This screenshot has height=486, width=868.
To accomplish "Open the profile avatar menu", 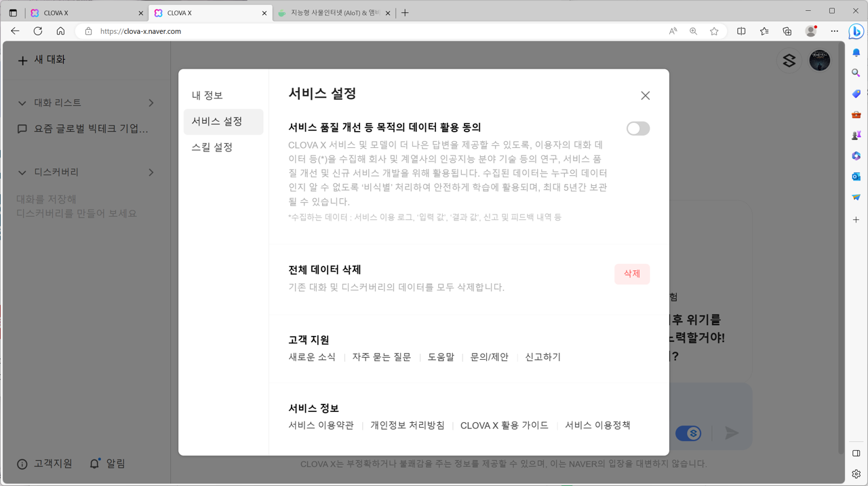I will coord(820,60).
